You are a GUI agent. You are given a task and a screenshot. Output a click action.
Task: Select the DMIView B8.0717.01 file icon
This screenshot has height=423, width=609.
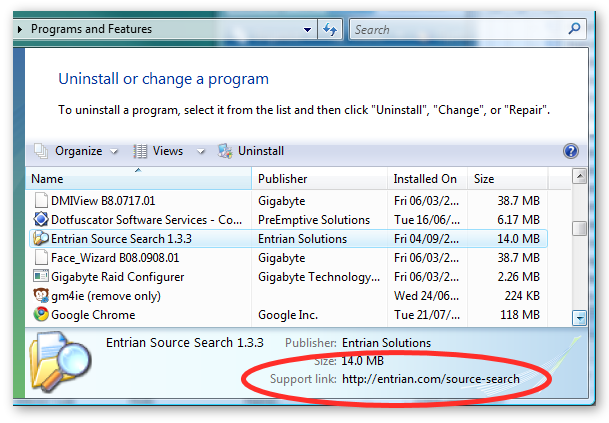pyautogui.click(x=41, y=200)
